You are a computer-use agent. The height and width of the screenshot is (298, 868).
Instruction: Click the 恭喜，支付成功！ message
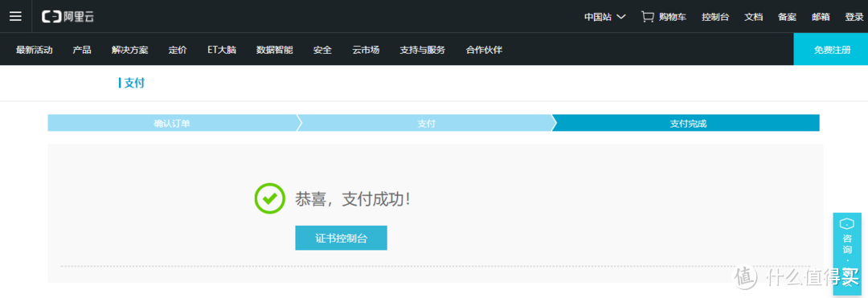pyautogui.click(x=353, y=199)
